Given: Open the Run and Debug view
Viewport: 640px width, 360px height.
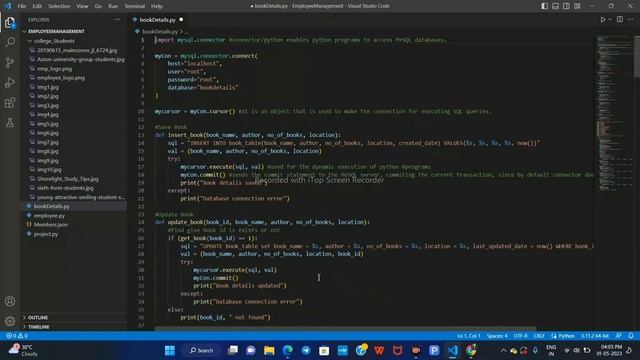Looking at the screenshot, I should [x=10, y=82].
